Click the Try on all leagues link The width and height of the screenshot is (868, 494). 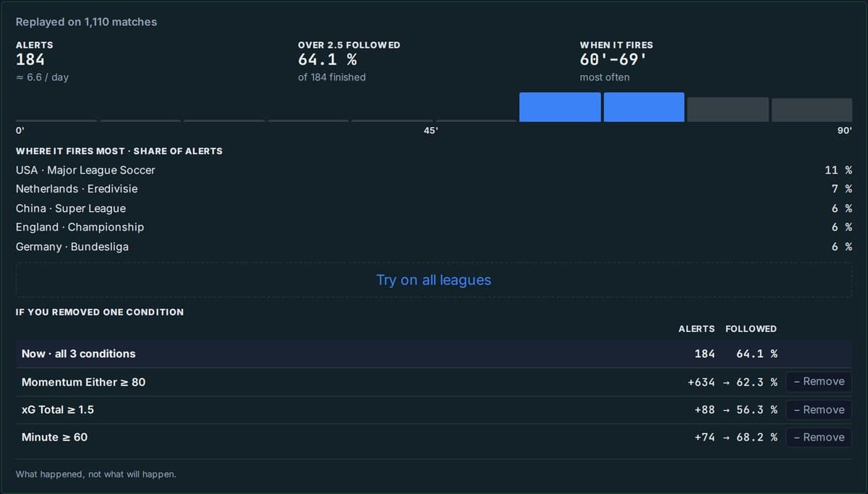tap(433, 280)
